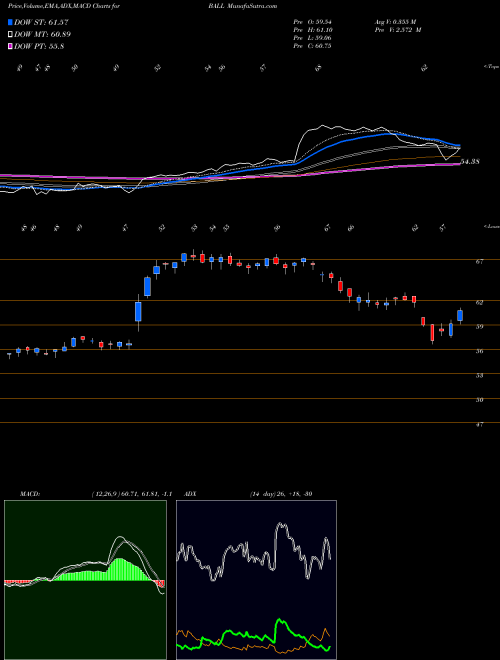Click the '<Tops' label at the right edge
Image resolution: width=500 pixels, height=660 pixels.
[491, 67]
